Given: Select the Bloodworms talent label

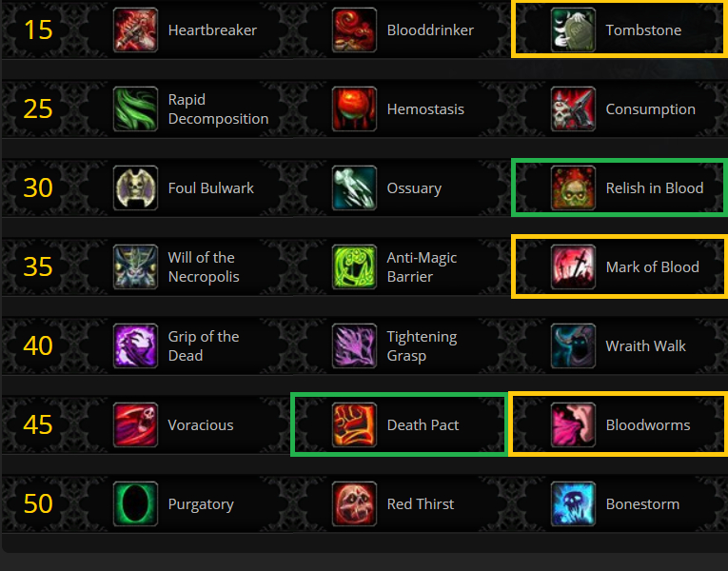Looking at the screenshot, I should coord(648,424).
